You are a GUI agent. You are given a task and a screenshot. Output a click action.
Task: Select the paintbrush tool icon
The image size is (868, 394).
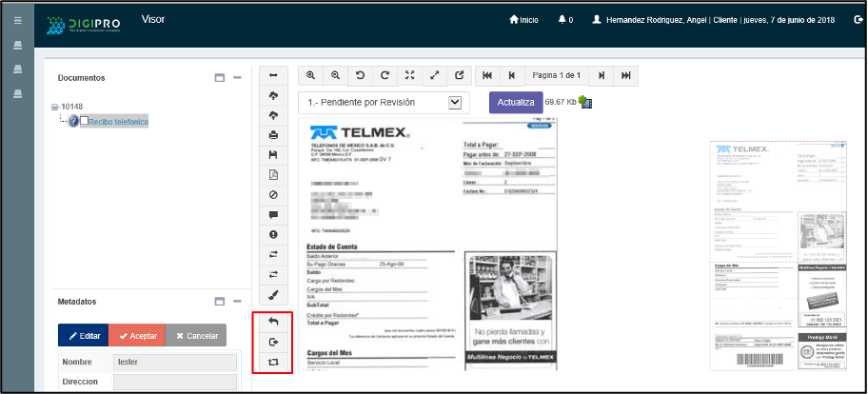coord(274,296)
